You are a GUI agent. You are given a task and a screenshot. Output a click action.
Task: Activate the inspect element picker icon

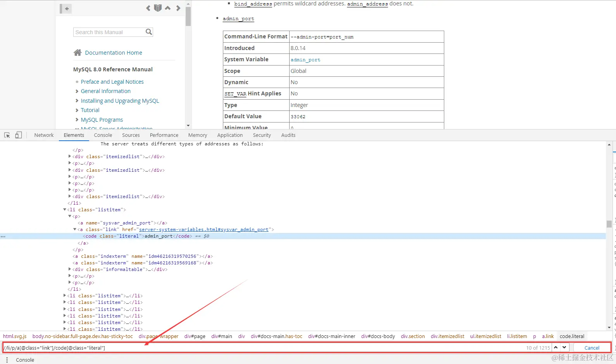(x=7, y=135)
